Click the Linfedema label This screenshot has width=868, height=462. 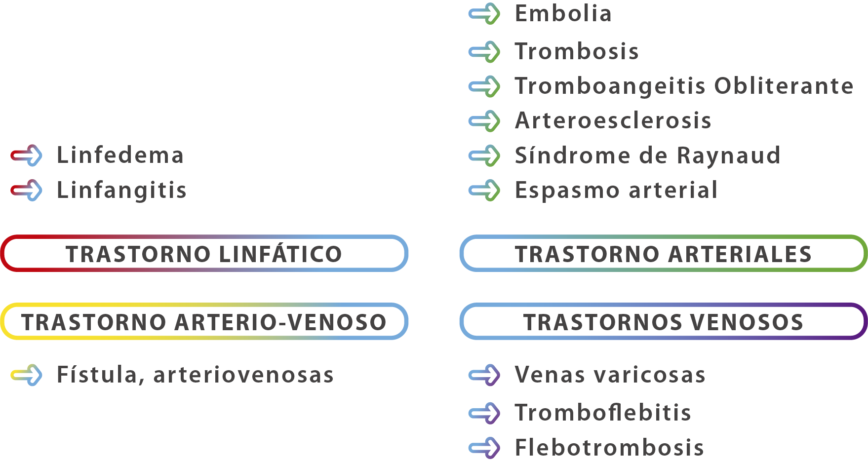tap(120, 155)
